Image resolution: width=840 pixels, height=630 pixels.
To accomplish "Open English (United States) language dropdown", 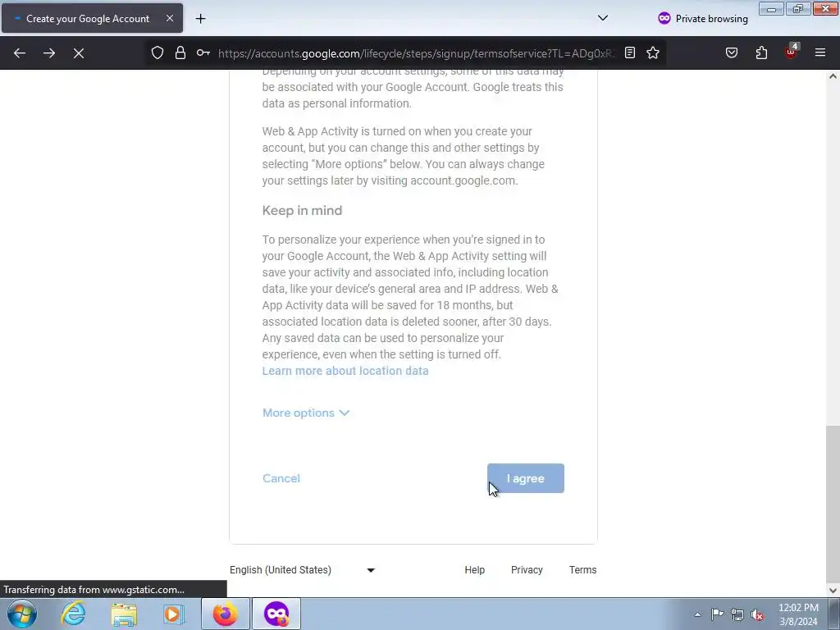I will (302, 570).
